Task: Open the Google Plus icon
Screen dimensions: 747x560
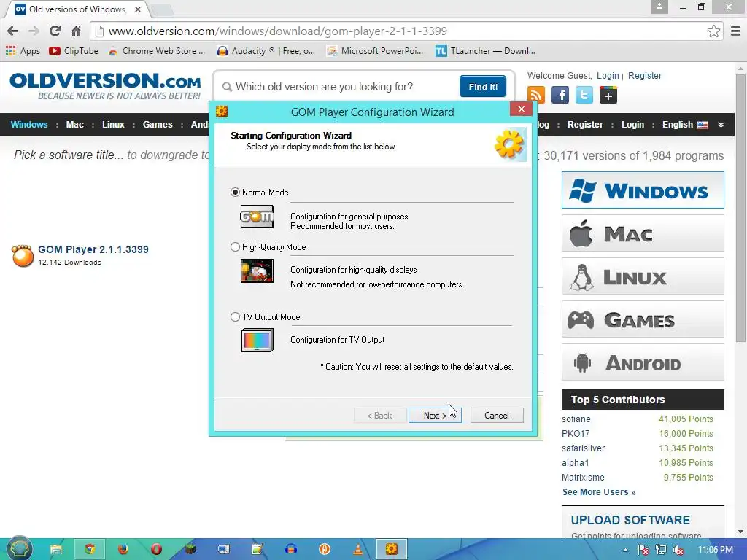Action: pyautogui.click(x=608, y=95)
